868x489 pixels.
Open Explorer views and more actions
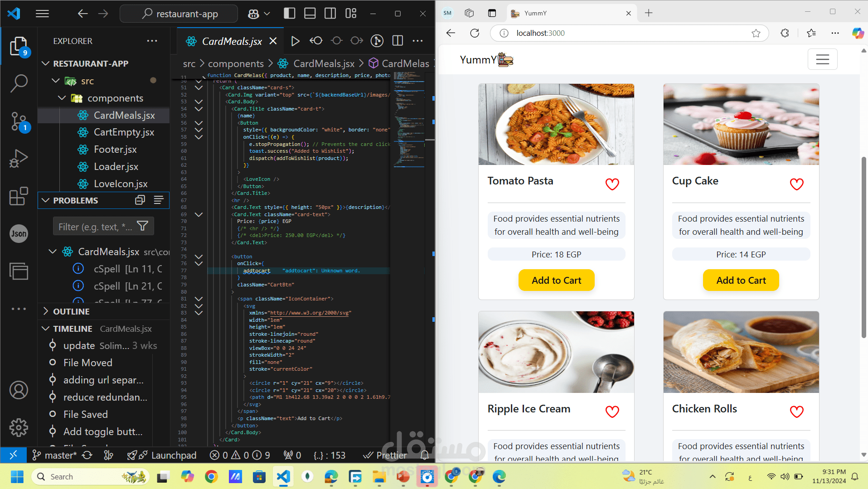pyautogui.click(x=152, y=41)
